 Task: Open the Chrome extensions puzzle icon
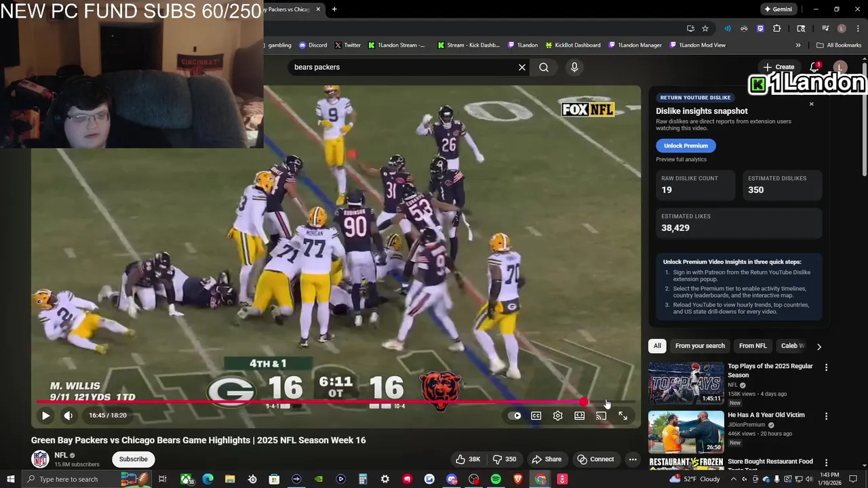pyautogui.click(x=777, y=28)
